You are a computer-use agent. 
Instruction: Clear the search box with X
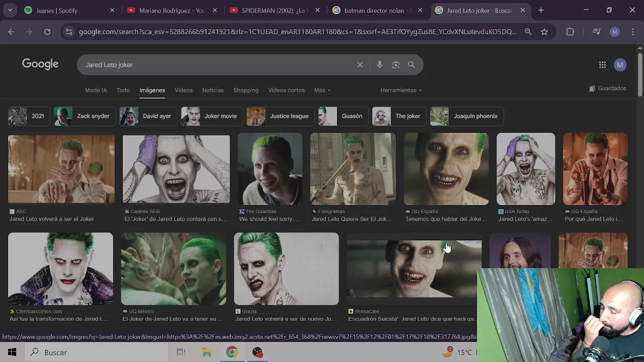coord(360,65)
